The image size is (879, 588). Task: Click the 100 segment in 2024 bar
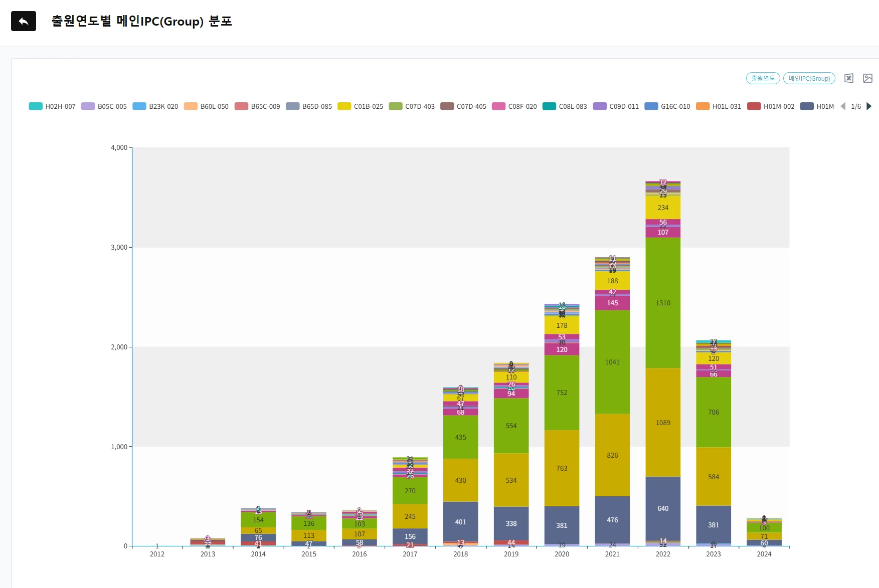764,528
